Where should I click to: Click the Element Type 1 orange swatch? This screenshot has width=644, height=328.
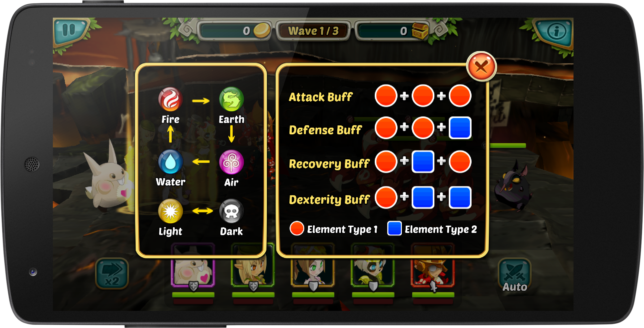[297, 228]
